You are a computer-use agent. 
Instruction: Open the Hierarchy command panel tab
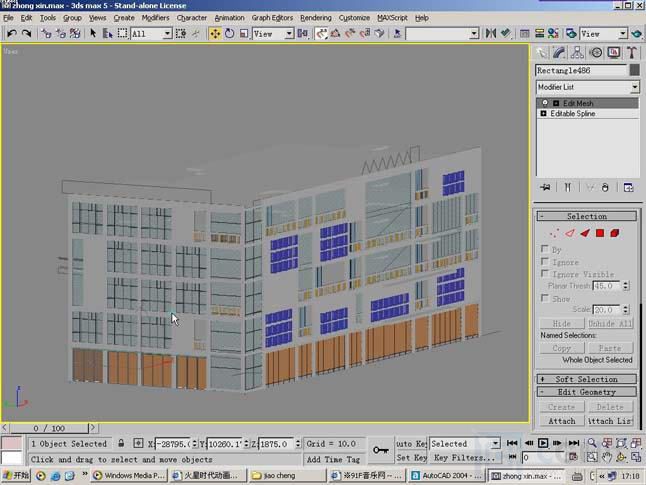click(577, 53)
